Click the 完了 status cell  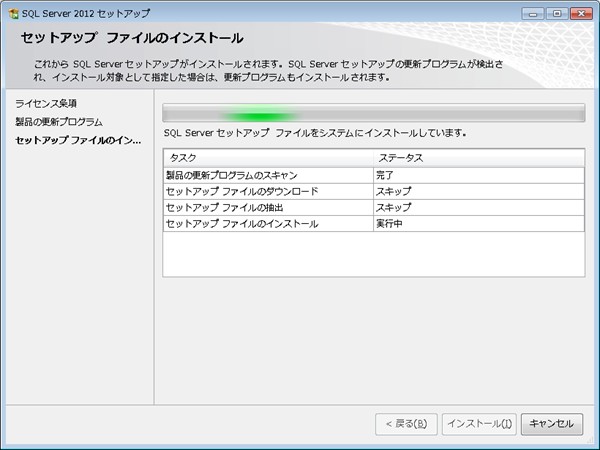click(x=479, y=175)
